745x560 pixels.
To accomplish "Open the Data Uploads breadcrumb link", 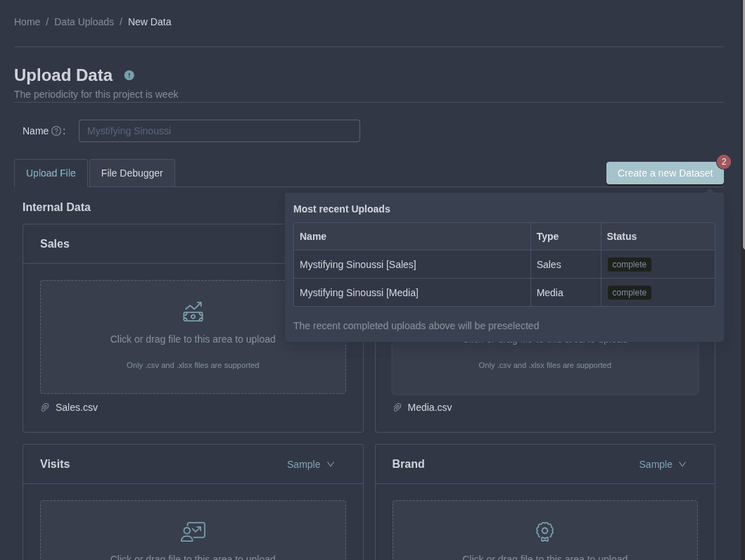I will pyautogui.click(x=84, y=22).
